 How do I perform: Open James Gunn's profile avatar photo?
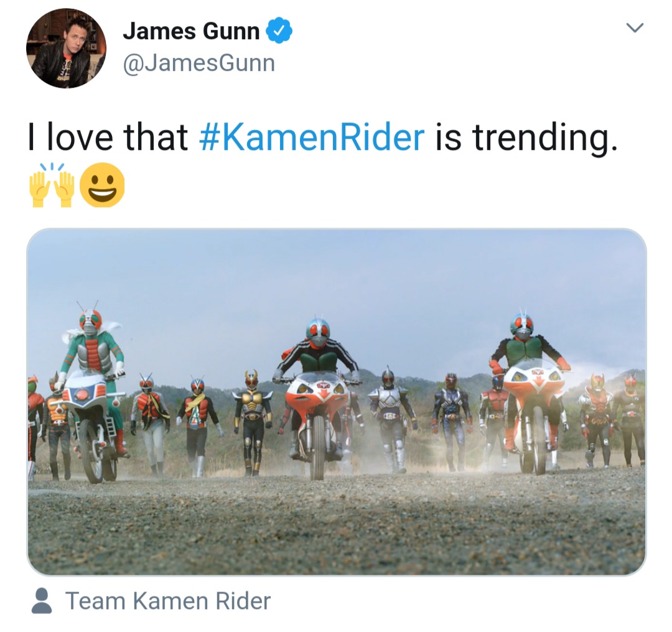66,48
